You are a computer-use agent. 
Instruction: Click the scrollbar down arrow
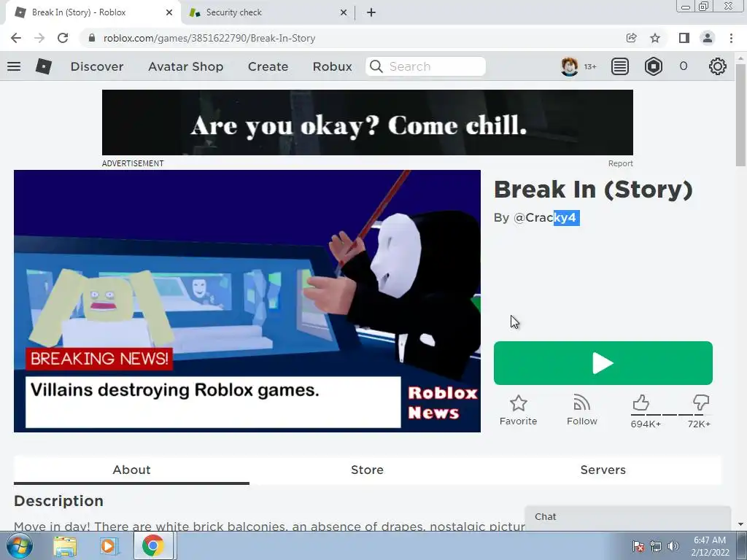[740, 525]
